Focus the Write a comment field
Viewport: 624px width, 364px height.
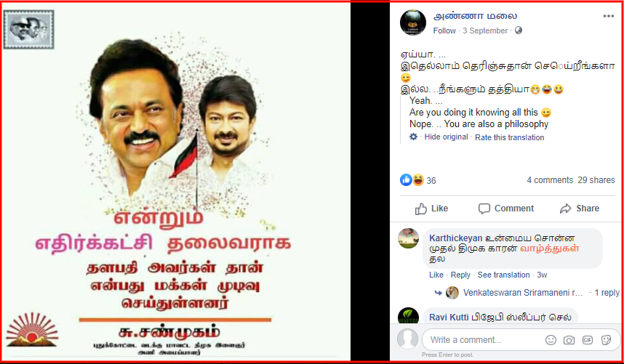pyautogui.click(x=521, y=340)
